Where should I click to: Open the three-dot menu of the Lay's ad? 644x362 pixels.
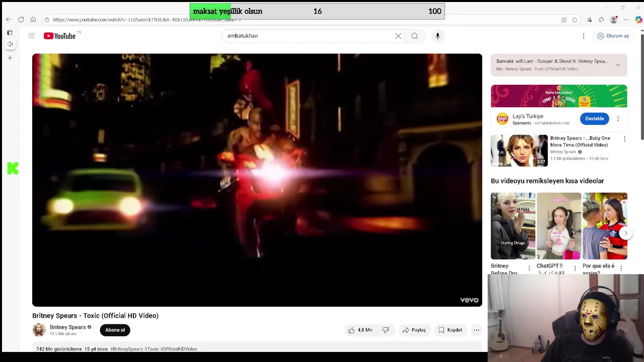(618, 119)
